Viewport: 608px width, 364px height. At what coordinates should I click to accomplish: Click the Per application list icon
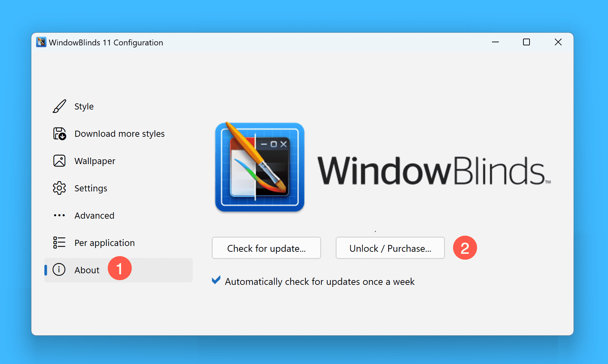coord(59,243)
